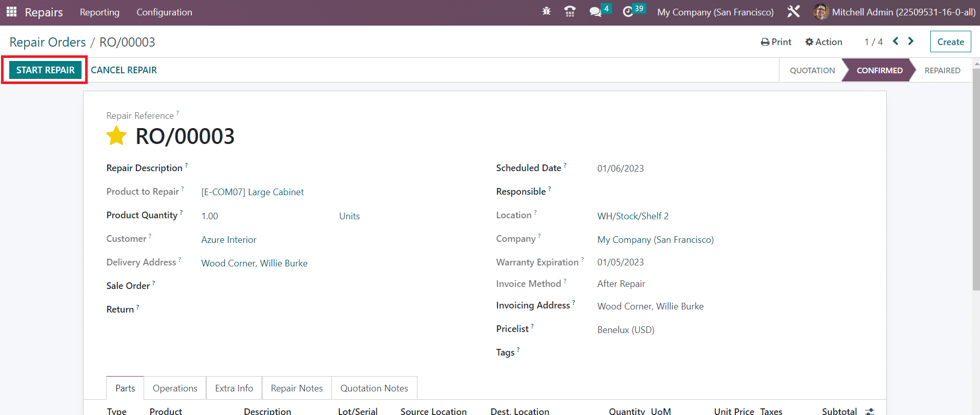
Task: Click the pager counter 1 / 4
Action: click(873, 42)
